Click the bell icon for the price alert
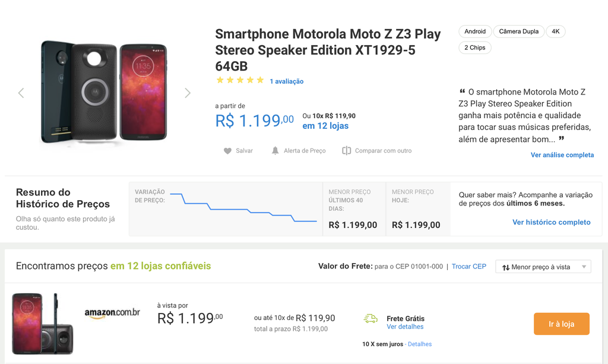The height and width of the screenshot is (364, 608). [x=275, y=150]
